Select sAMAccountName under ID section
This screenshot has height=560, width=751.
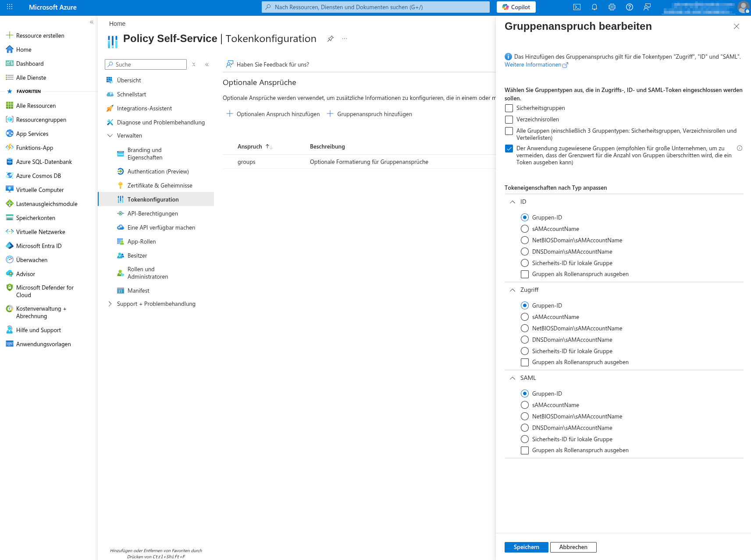click(x=525, y=229)
